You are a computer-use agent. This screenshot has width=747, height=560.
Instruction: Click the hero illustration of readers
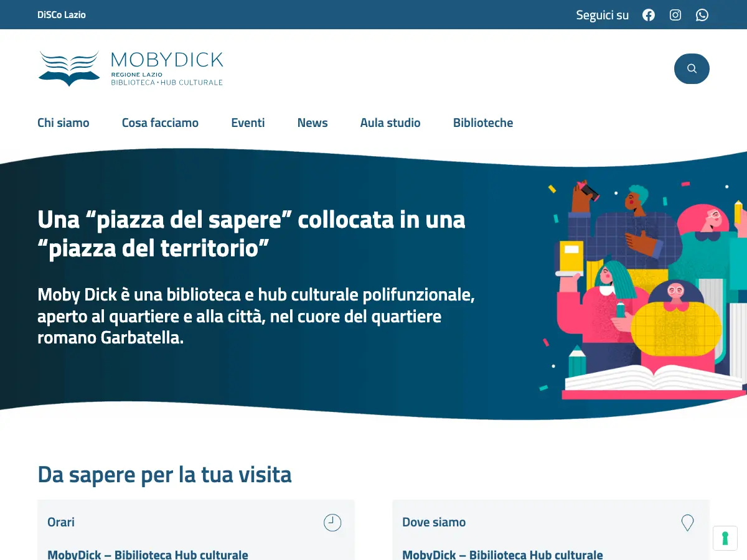pos(643,291)
